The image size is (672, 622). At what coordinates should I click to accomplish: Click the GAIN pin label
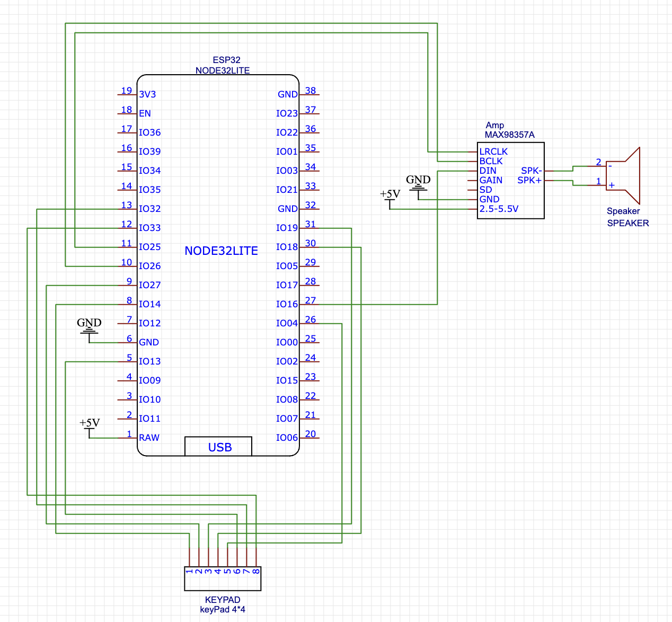click(490, 180)
